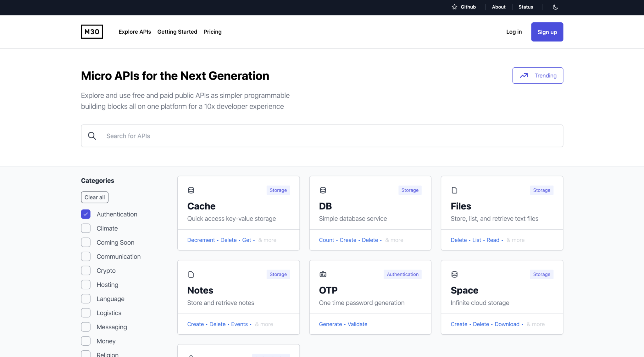Expand more actions on the Cache card
The image size is (644, 357).
[x=267, y=240]
